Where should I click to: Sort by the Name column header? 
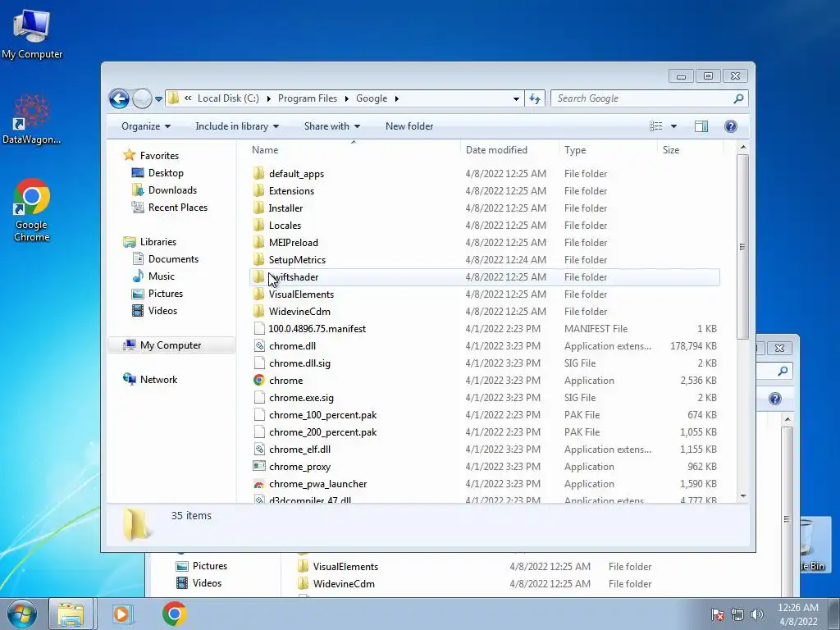coord(354,150)
